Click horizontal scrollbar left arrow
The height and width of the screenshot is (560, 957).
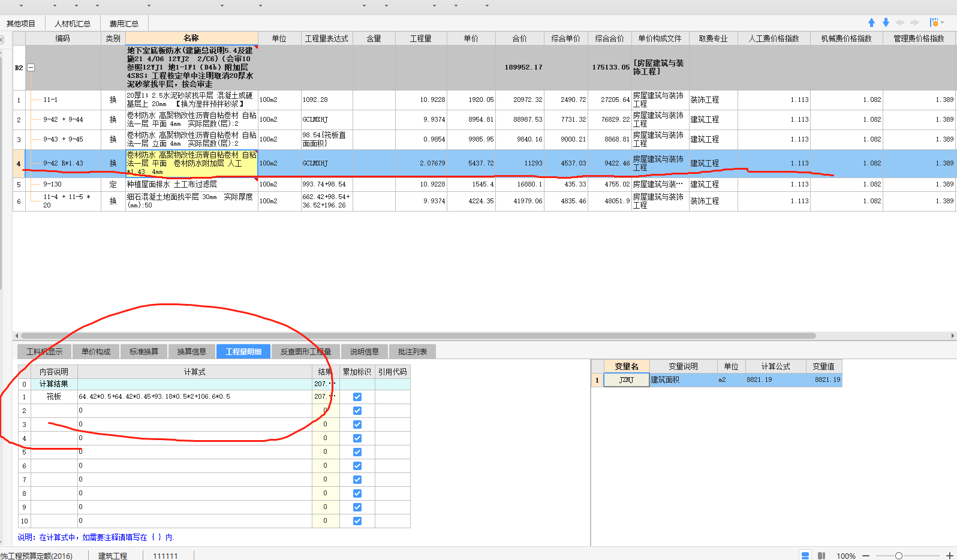click(16, 336)
